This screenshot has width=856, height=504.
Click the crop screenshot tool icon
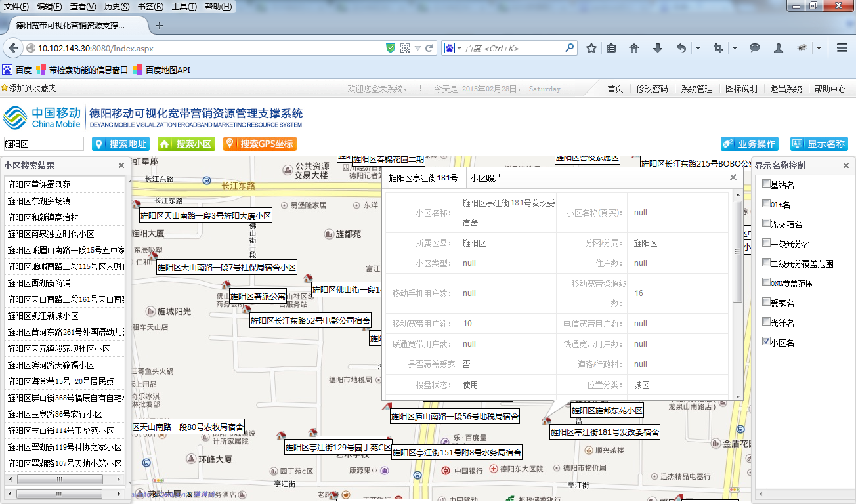pos(718,48)
